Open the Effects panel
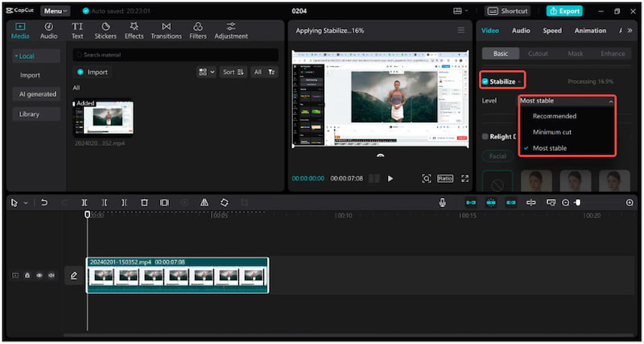644x344 pixels. (x=134, y=31)
